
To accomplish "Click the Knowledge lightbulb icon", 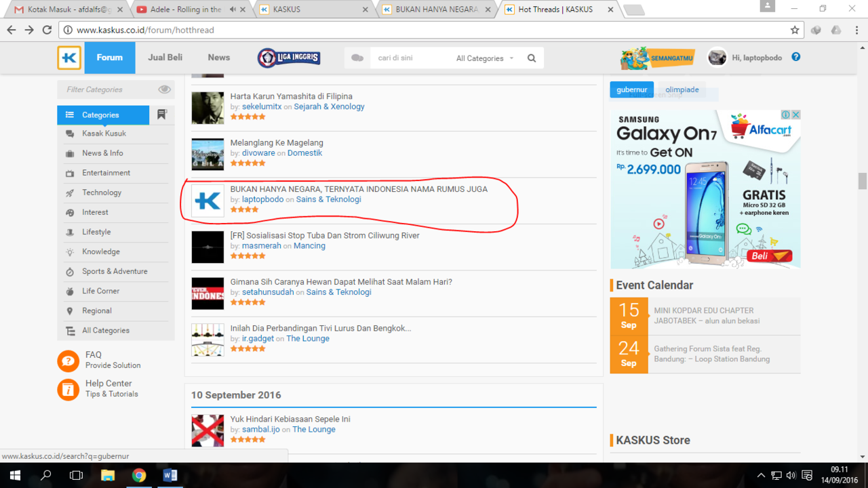I will pyautogui.click(x=70, y=251).
